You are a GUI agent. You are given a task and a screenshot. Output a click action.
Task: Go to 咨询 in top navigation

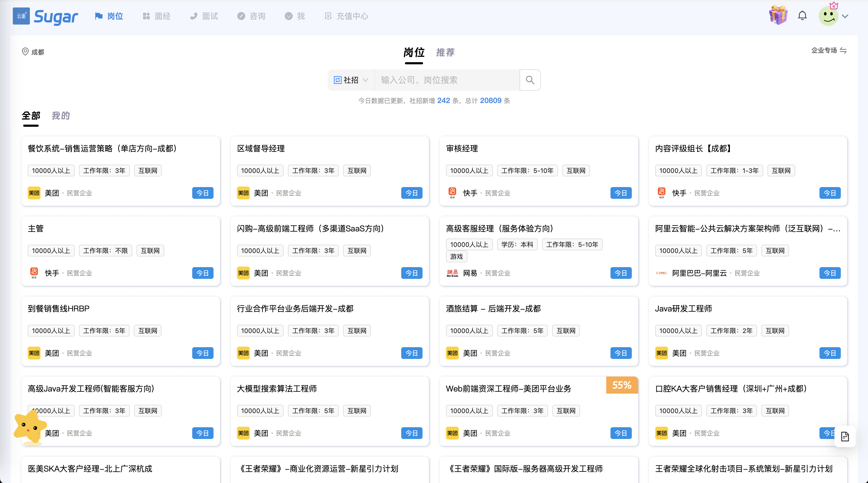point(251,16)
